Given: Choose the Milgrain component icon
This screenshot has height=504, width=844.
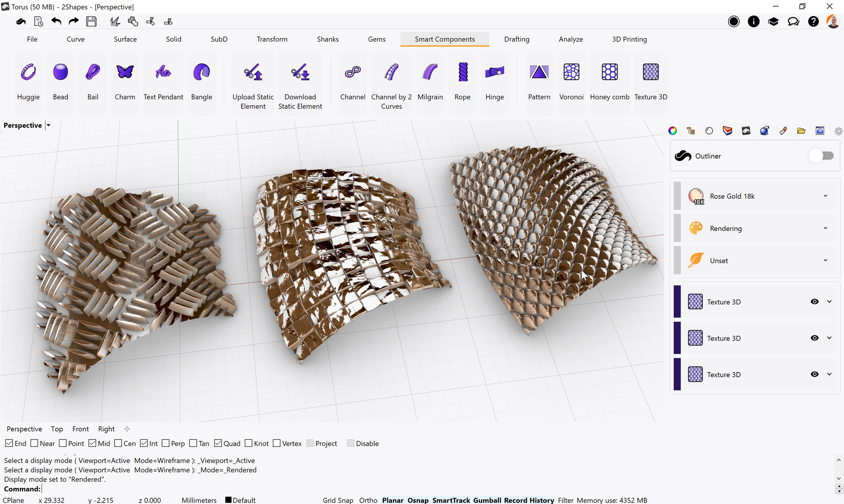Looking at the screenshot, I should click(430, 72).
